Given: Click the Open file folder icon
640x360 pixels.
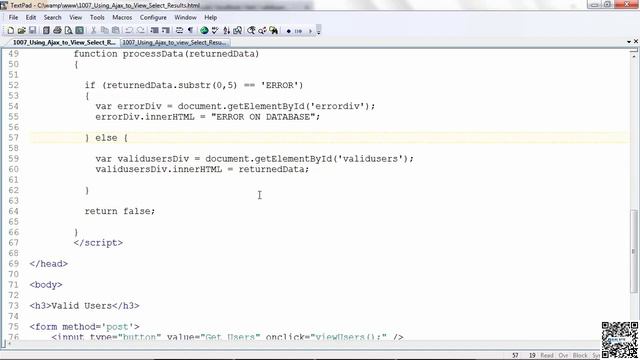Looking at the screenshot, I should pos(22,31).
